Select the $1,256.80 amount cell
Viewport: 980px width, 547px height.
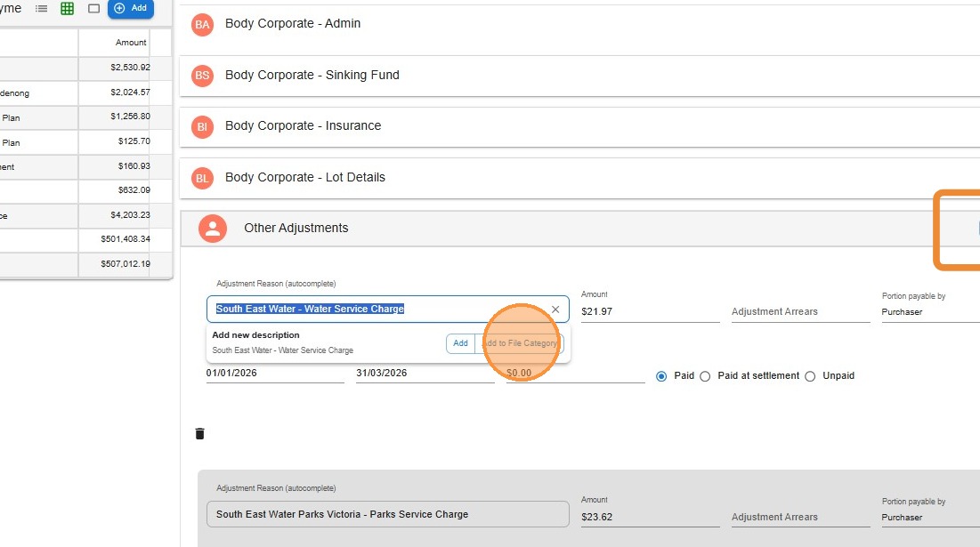coord(114,117)
